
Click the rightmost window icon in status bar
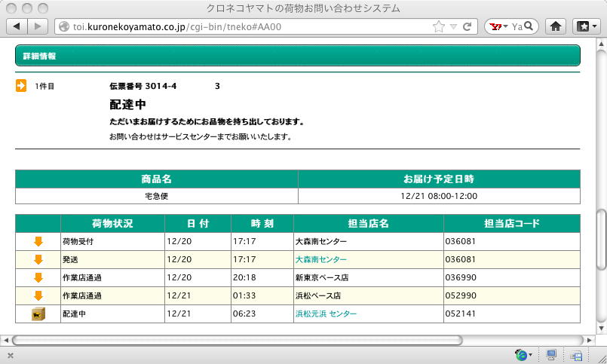click(576, 355)
